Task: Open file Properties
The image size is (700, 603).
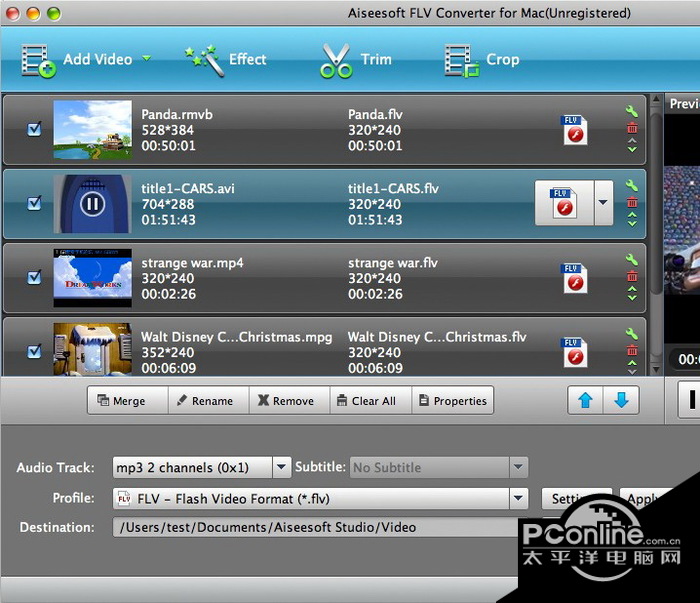Action: [x=453, y=400]
